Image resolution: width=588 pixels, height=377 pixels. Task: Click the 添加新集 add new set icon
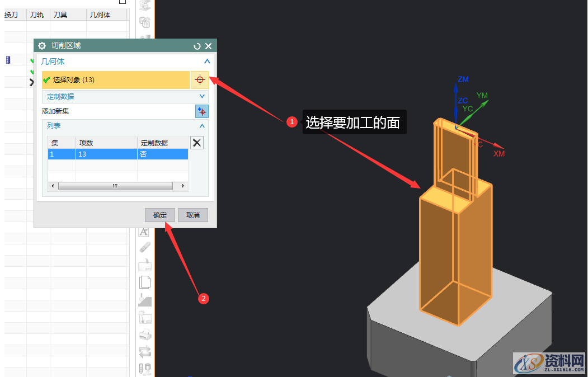[202, 111]
